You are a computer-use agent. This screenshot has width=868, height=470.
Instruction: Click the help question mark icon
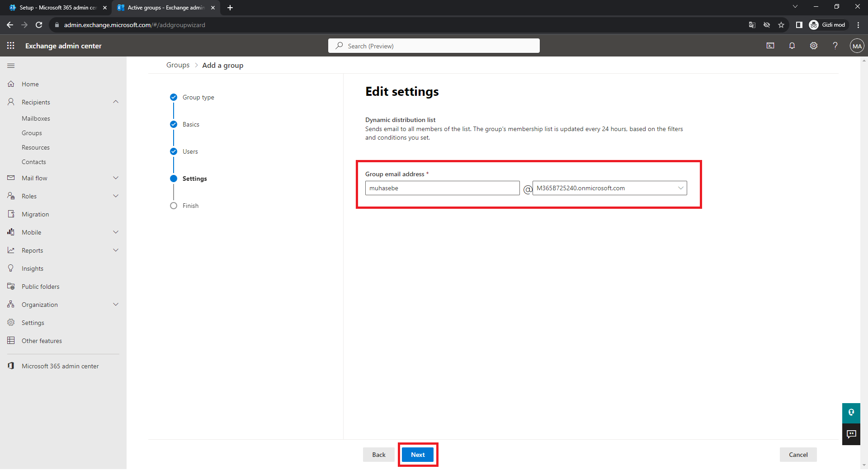point(835,46)
